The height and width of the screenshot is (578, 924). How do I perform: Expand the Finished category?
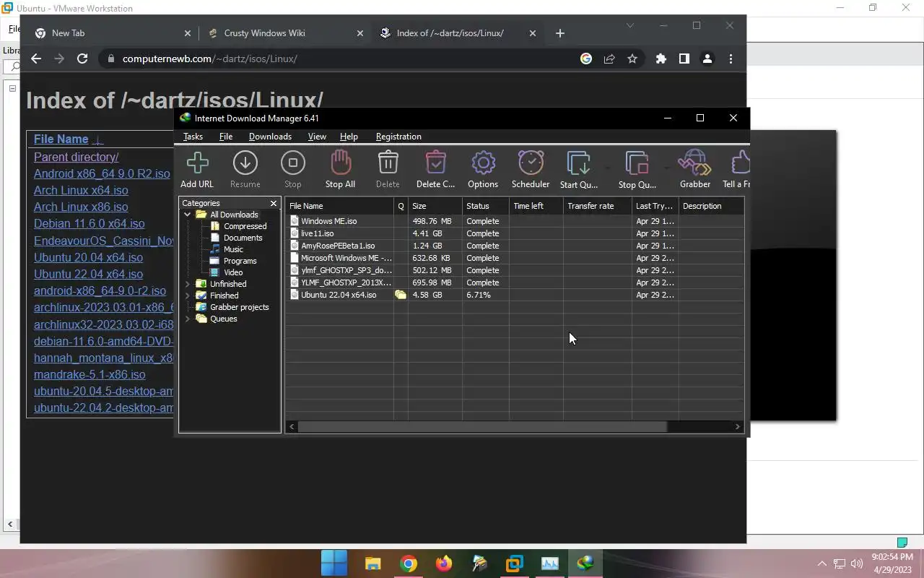point(188,296)
